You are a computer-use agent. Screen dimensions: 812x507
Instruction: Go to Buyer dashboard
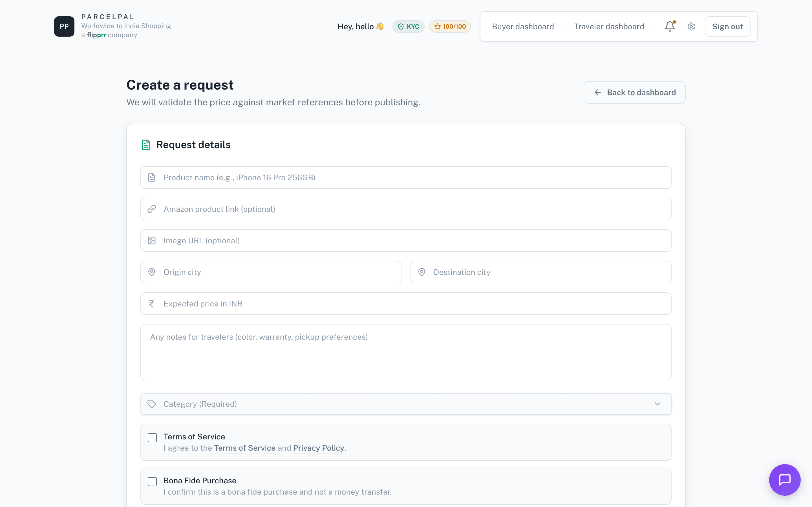[x=523, y=26]
